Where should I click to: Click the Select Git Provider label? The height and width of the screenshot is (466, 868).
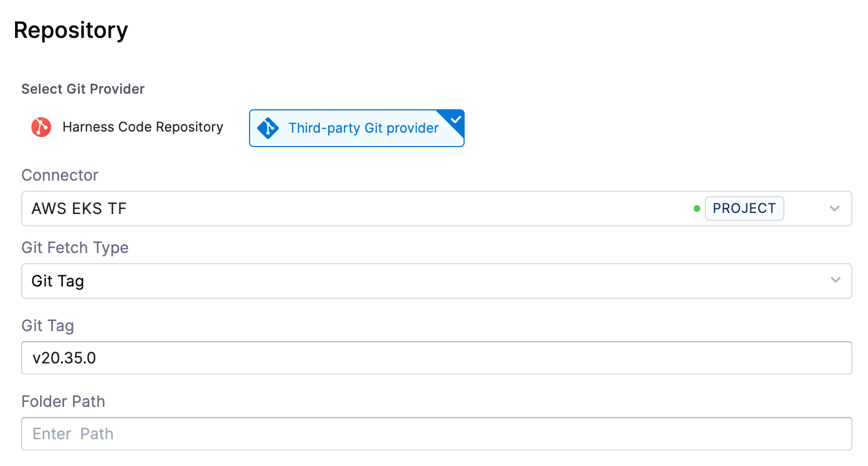click(x=83, y=89)
